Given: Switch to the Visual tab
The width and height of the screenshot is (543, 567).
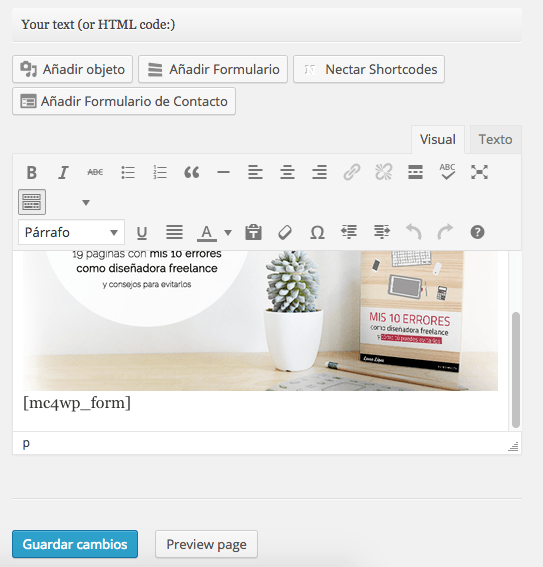Looking at the screenshot, I should tap(438, 140).
